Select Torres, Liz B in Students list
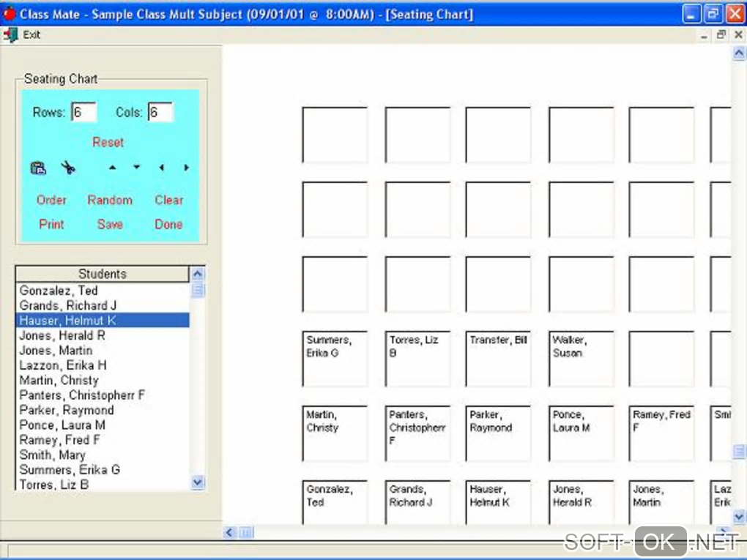Image resolution: width=747 pixels, height=560 pixels. coord(103,485)
